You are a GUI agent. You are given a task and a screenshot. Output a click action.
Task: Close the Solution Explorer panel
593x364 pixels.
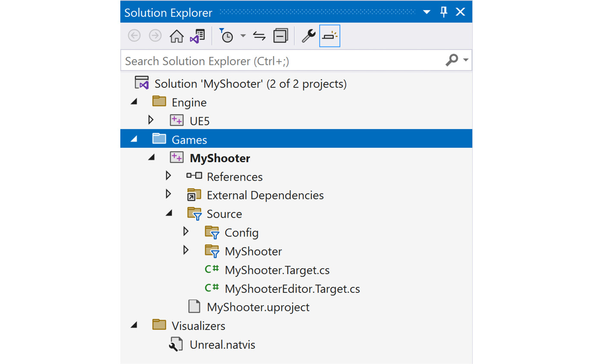(x=461, y=12)
